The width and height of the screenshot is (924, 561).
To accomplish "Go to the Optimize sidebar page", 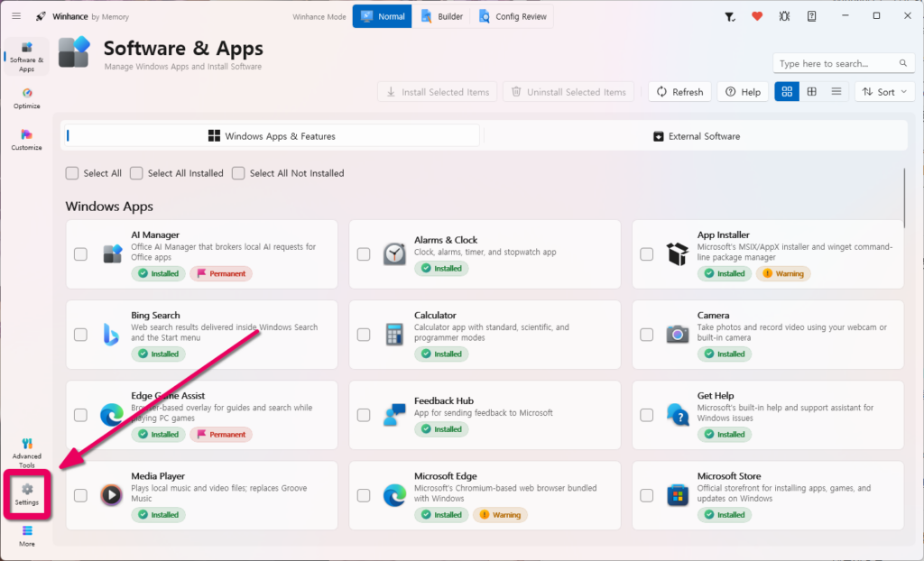I will [x=26, y=97].
